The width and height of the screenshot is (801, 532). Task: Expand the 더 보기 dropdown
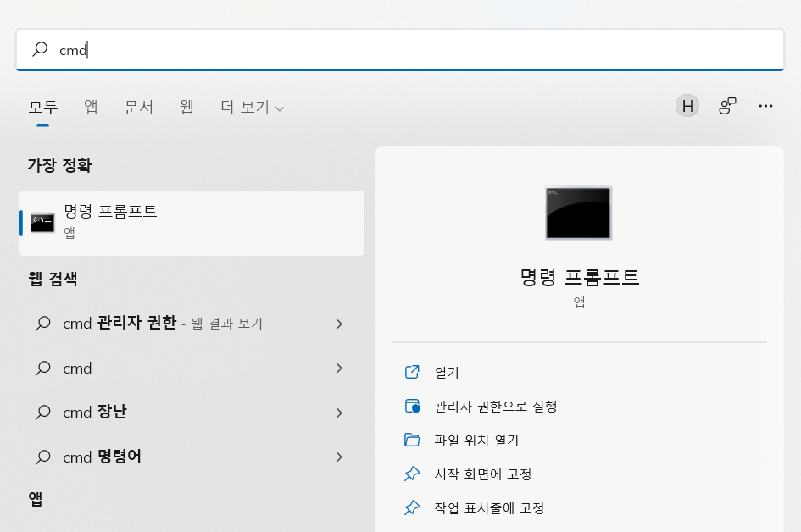pos(252,108)
